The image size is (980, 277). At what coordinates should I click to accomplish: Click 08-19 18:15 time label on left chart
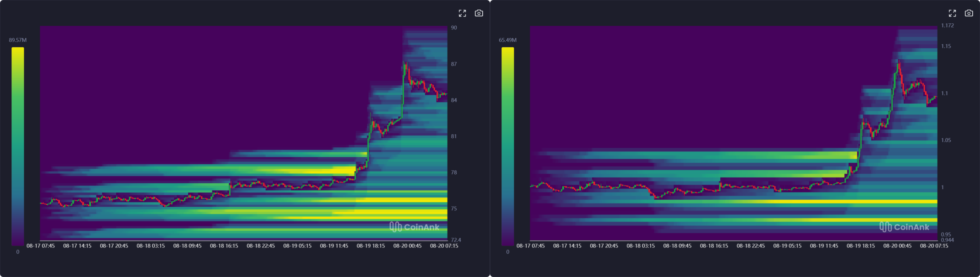[x=371, y=246]
